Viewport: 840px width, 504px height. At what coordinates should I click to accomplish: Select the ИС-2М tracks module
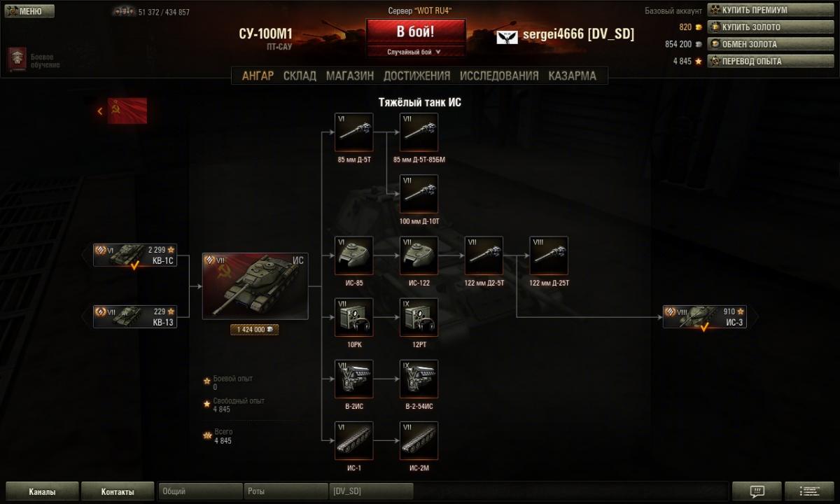click(419, 440)
